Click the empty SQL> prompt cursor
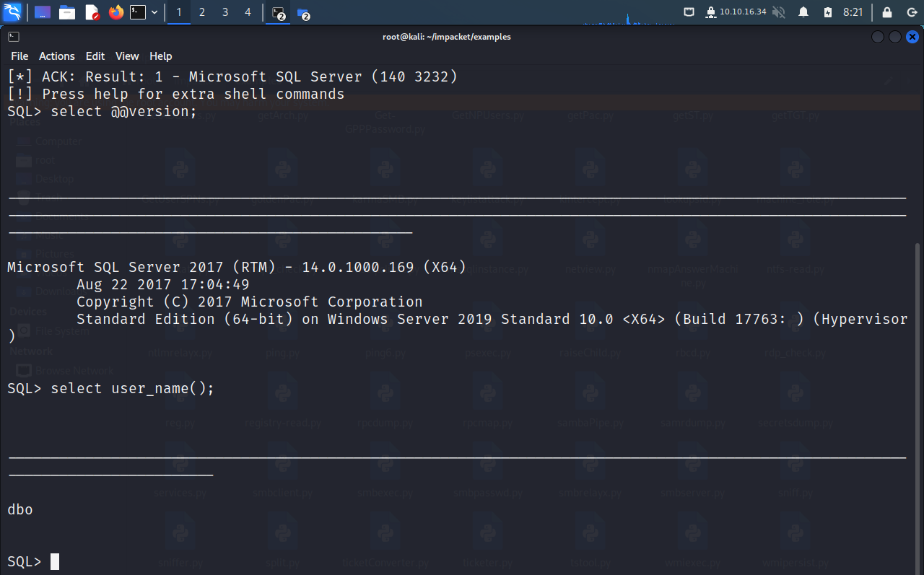 (55, 561)
